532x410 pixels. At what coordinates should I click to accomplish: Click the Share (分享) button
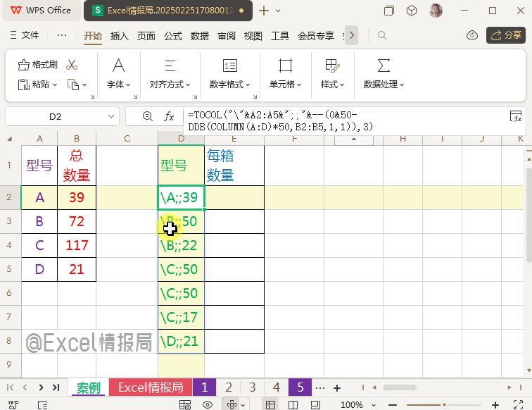[x=505, y=35]
